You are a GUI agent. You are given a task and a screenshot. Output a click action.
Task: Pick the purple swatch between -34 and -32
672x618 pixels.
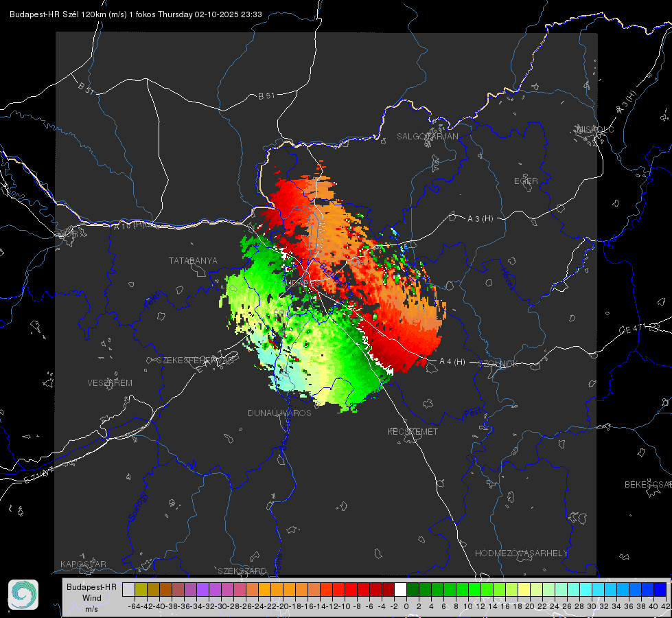coord(202,589)
